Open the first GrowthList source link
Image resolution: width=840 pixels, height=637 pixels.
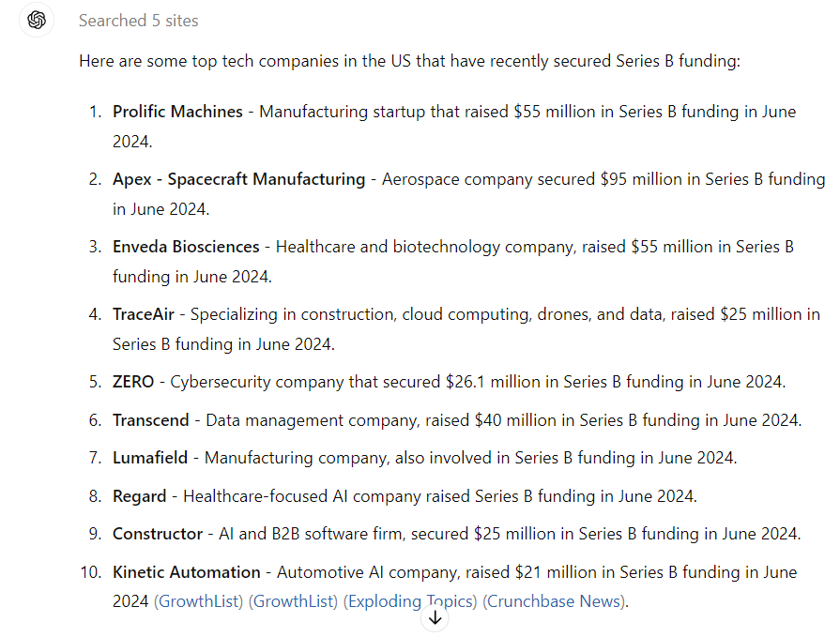pyautogui.click(x=198, y=601)
